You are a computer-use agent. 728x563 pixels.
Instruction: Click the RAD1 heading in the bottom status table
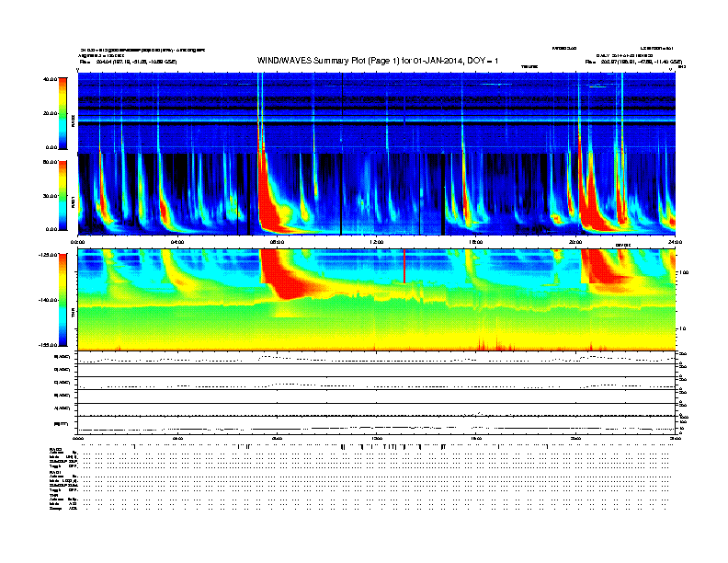pos(56,472)
